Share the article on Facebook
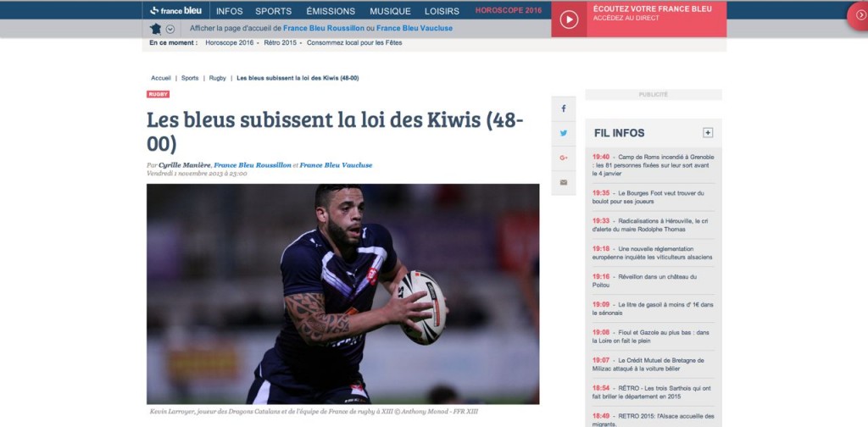 click(564, 108)
